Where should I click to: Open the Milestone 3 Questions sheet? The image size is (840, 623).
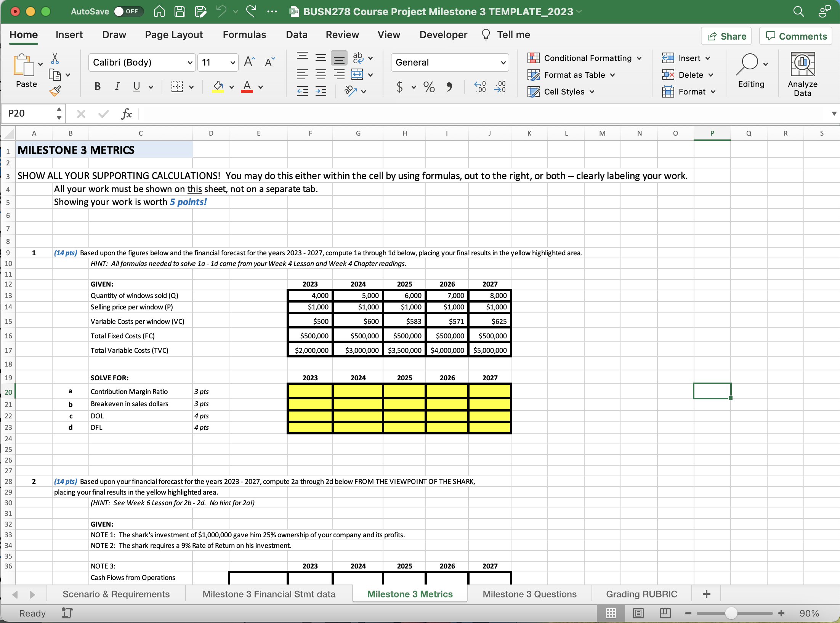(529, 594)
